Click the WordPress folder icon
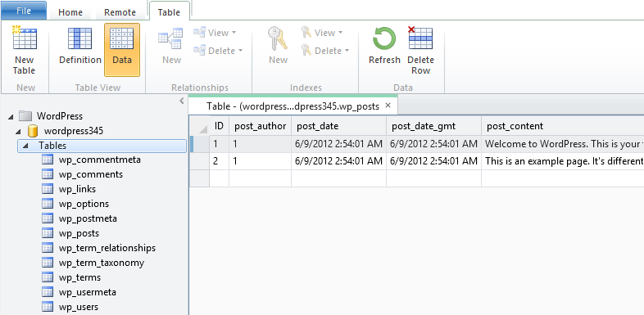Viewport: 644px width, 315px height. click(25, 116)
